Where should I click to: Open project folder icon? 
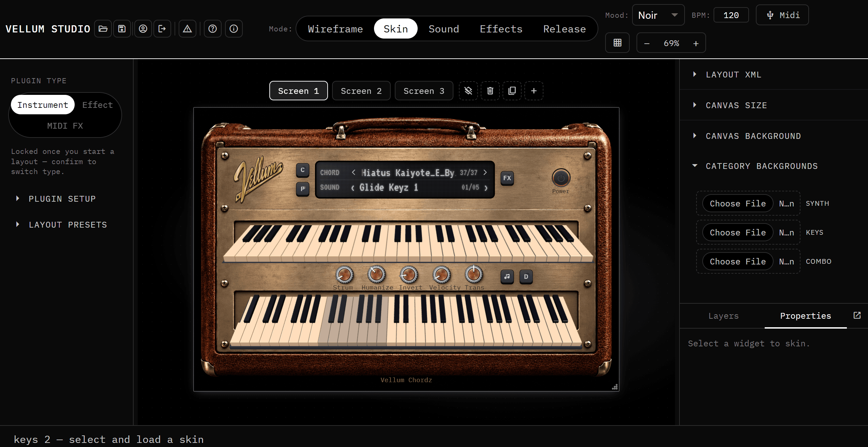click(x=103, y=29)
